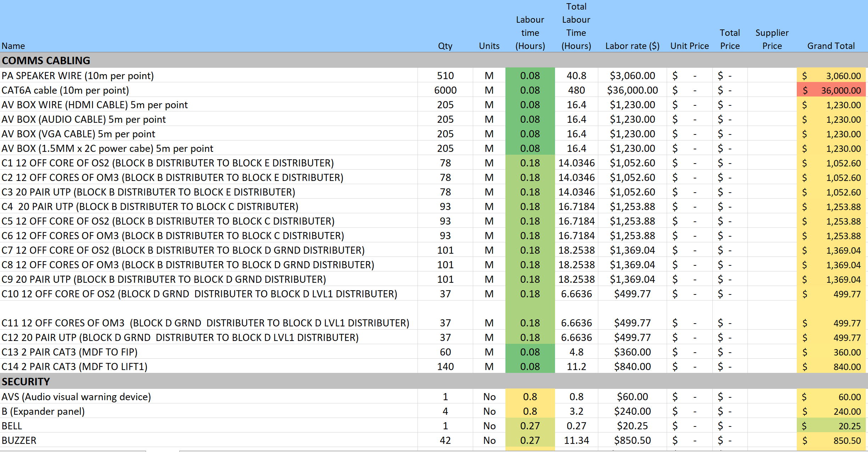This screenshot has width=868, height=452.
Task: Click the PA SPEAKER WIRE name cell
Action: pyautogui.click(x=78, y=76)
